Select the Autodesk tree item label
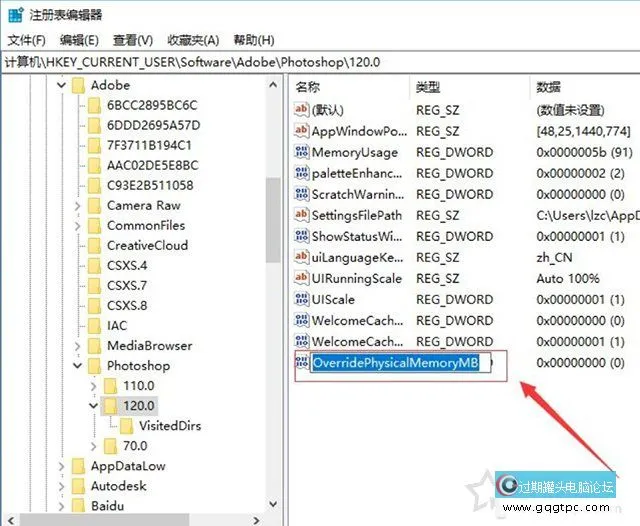640x526 pixels. click(x=118, y=486)
